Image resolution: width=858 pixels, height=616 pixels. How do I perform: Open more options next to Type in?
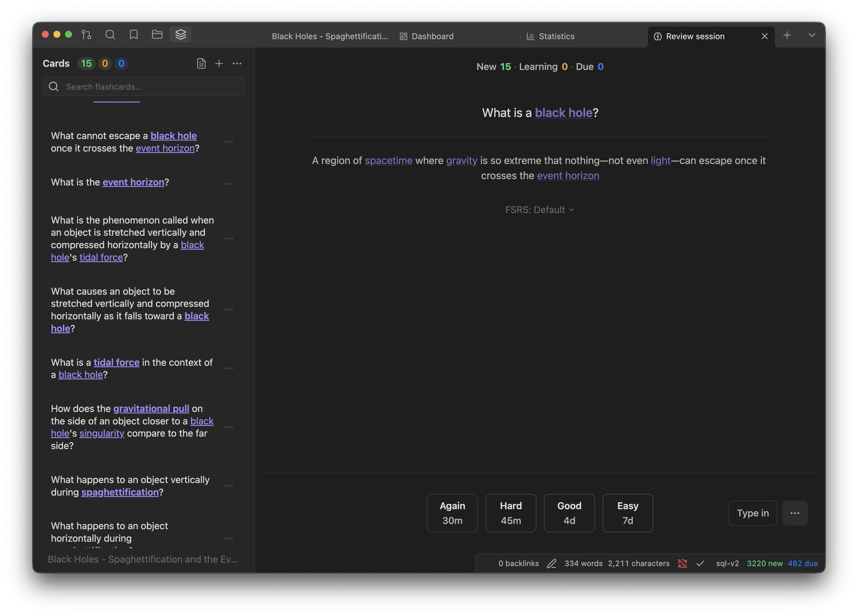click(795, 513)
